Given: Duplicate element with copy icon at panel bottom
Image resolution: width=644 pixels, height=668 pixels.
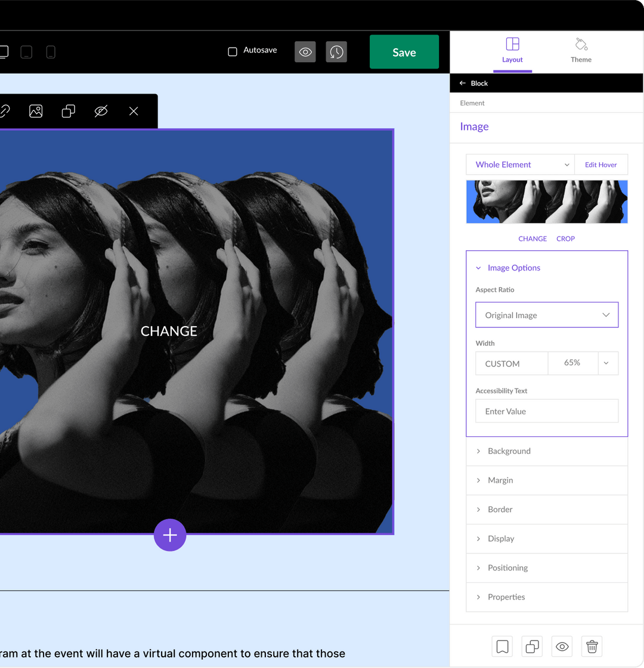Looking at the screenshot, I should point(532,646).
